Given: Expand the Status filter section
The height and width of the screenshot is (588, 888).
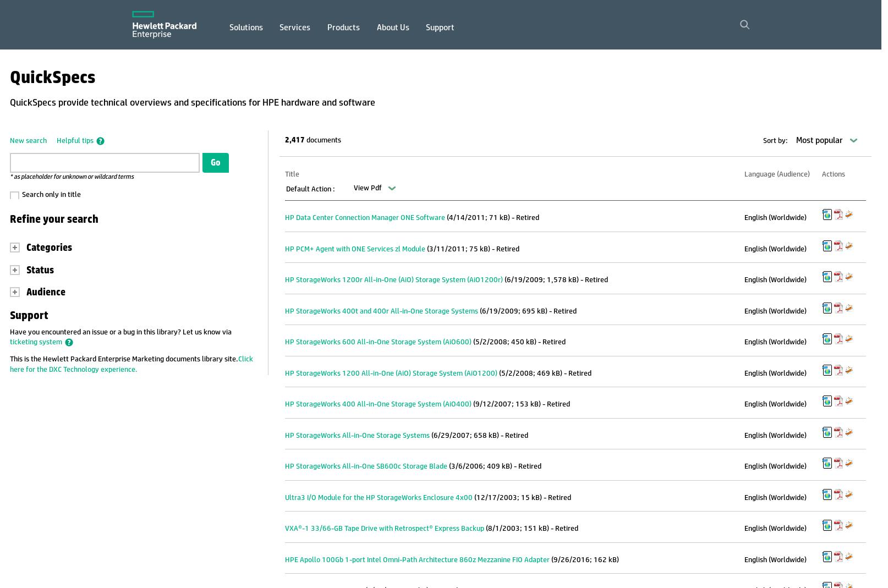Looking at the screenshot, I should 15,270.
